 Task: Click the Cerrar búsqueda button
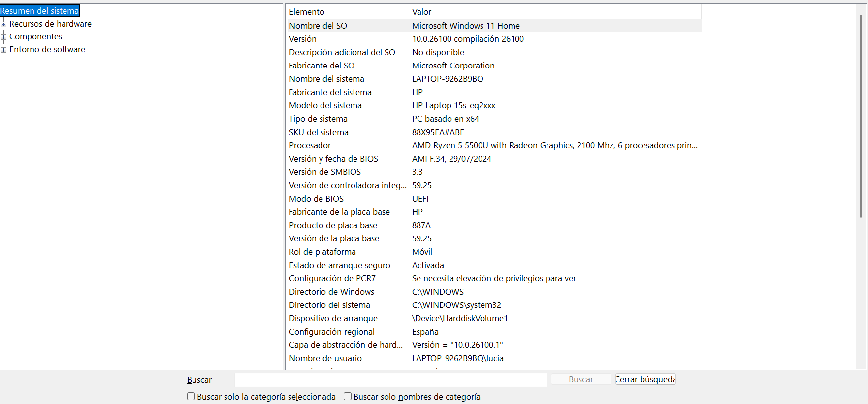645,379
